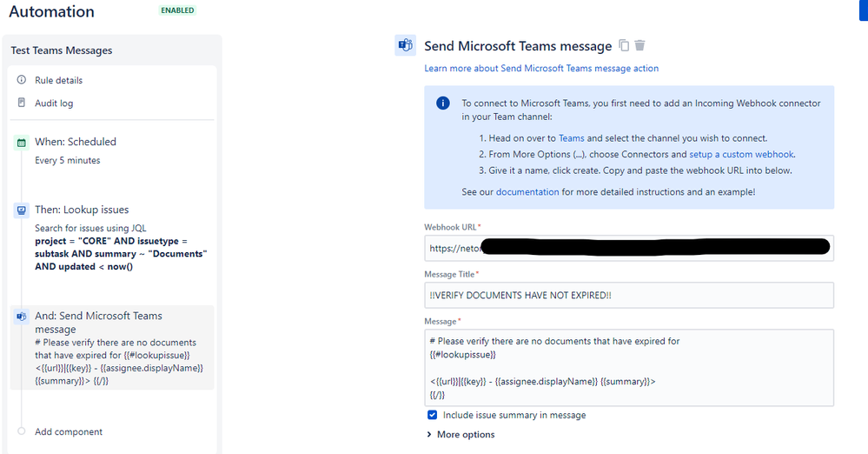Click the JQL query text under Lookup issues
The width and height of the screenshot is (868, 454).
[121, 254]
